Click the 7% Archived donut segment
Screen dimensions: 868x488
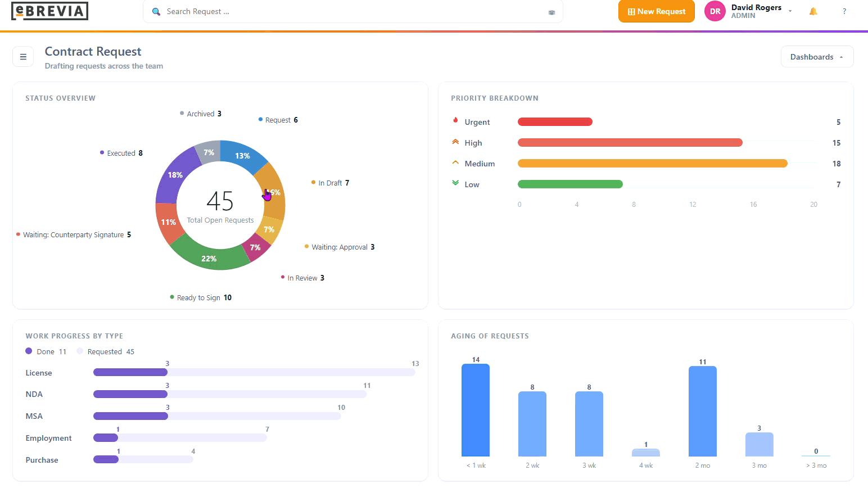[x=209, y=152]
